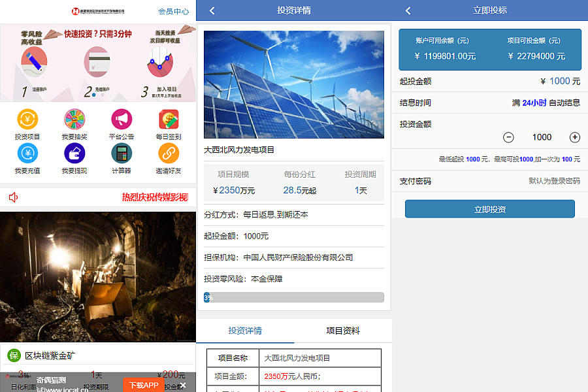This screenshot has height=392, width=588.
Task: Click 担保机构 insurance company row
Action: coord(293,257)
